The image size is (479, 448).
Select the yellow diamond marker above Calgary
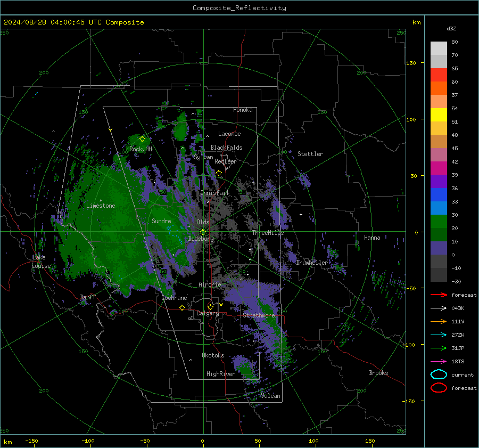[x=210, y=307]
